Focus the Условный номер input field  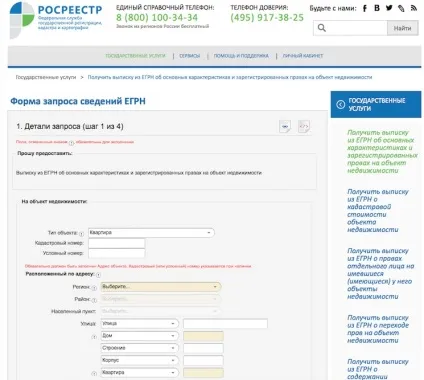pos(117,253)
